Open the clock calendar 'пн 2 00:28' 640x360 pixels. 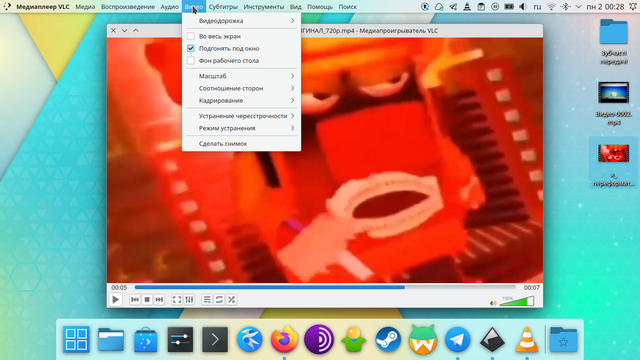(x=605, y=7)
